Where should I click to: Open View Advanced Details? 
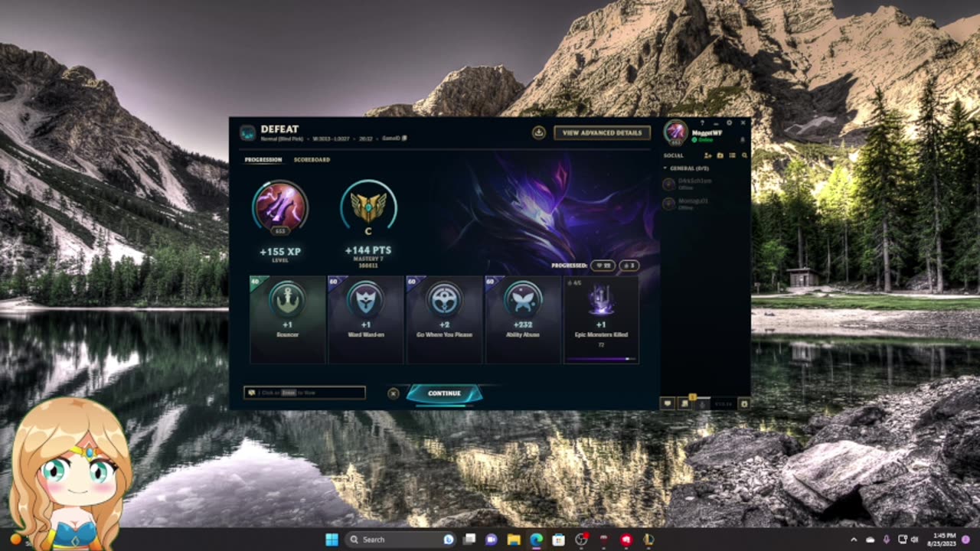click(x=602, y=132)
